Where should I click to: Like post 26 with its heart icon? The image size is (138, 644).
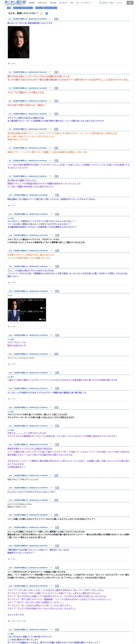point(50,515)
